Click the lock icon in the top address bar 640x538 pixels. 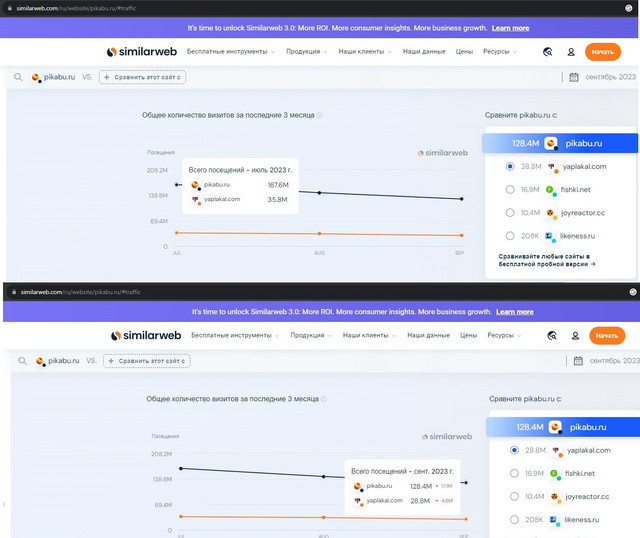(x=10, y=8)
